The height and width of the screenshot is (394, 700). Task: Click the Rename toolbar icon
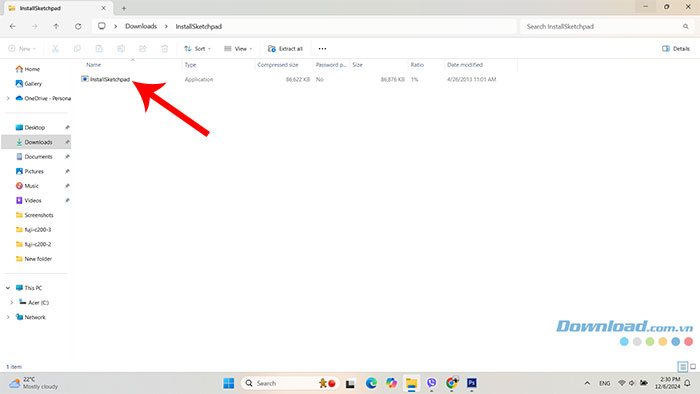point(121,49)
